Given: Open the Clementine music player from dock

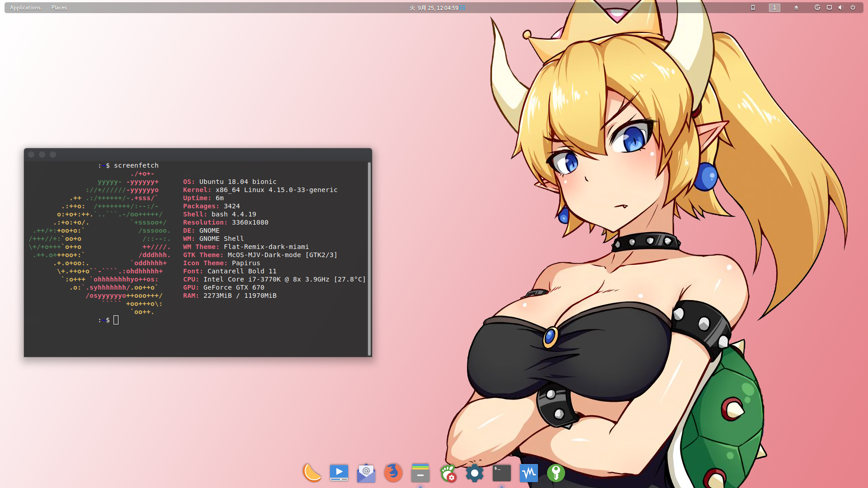Looking at the screenshot, I should [312, 473].
